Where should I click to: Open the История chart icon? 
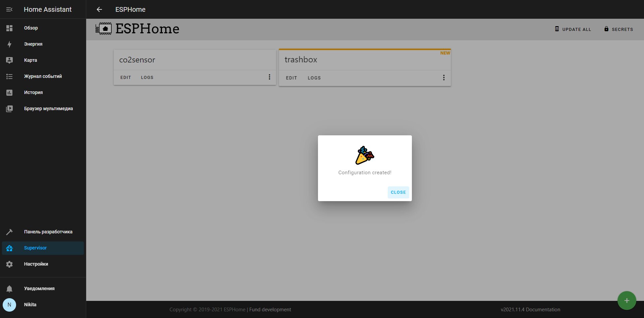pos(9,93)
